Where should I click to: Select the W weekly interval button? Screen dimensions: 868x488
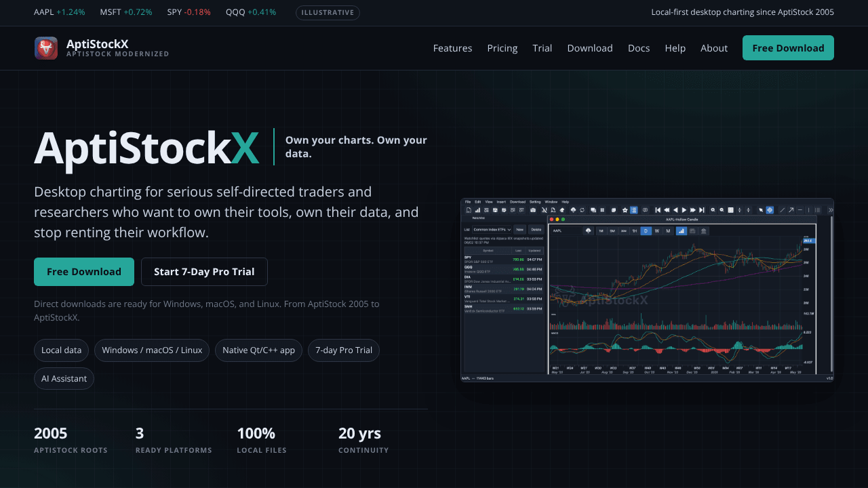657,231
